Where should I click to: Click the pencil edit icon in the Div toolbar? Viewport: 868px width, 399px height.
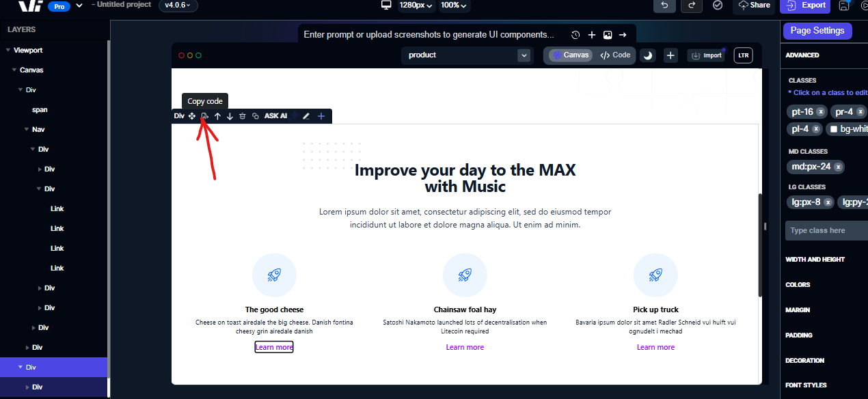(x=306, y=116)
